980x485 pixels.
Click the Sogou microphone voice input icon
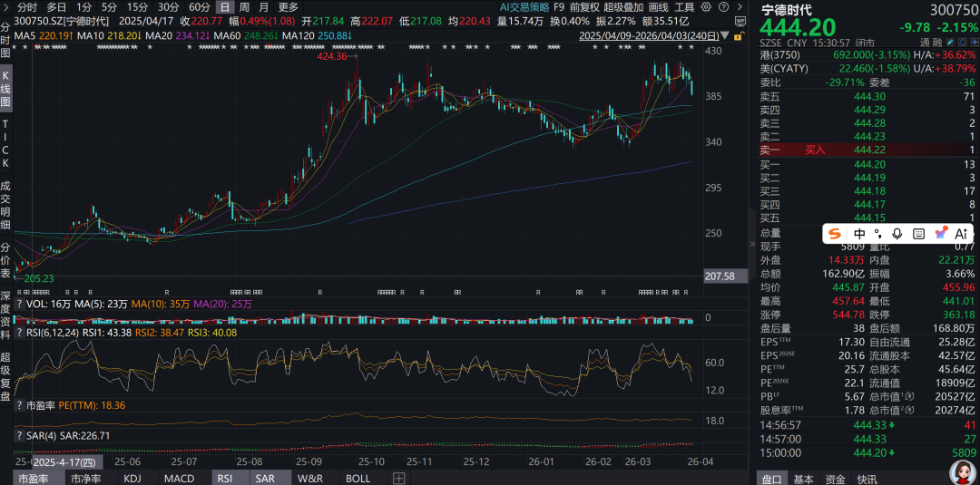897,234
